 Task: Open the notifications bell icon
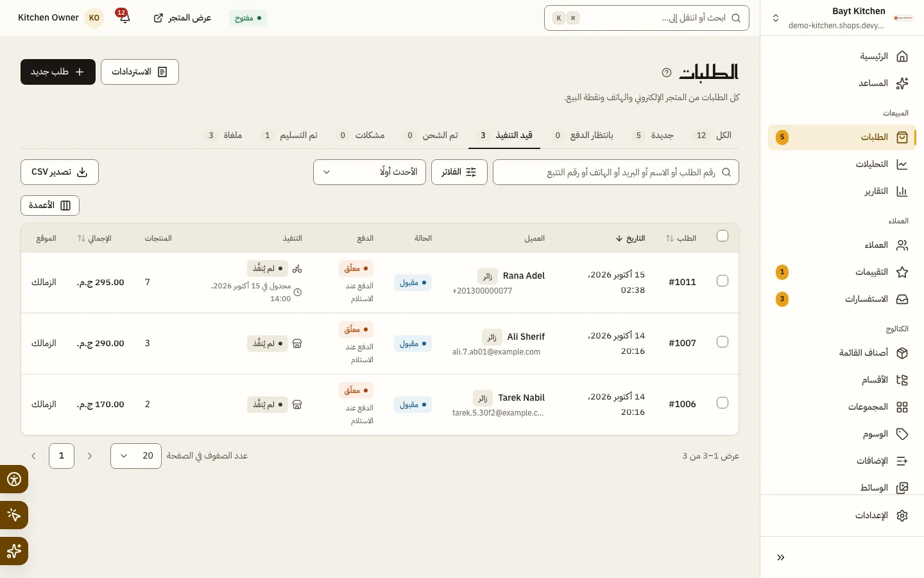[x=124, y=17]
